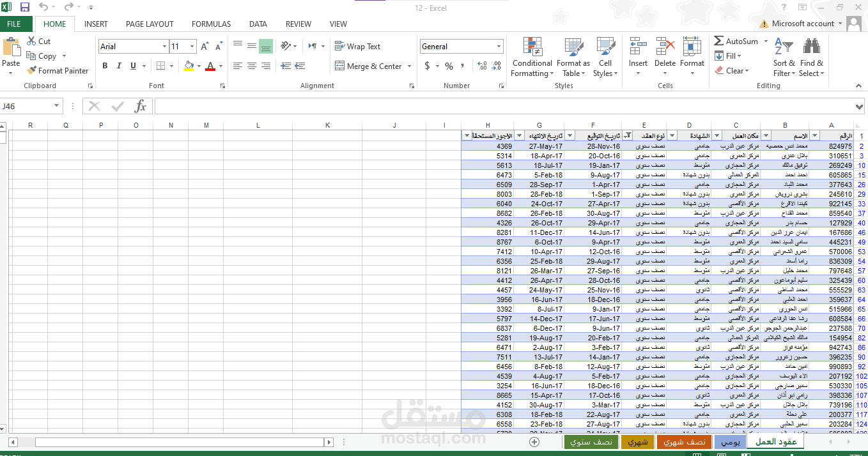Viewport: 868px width, 456px height.
Task: Click the horizontal scrollbar track
Action: [x=180, y=442]
